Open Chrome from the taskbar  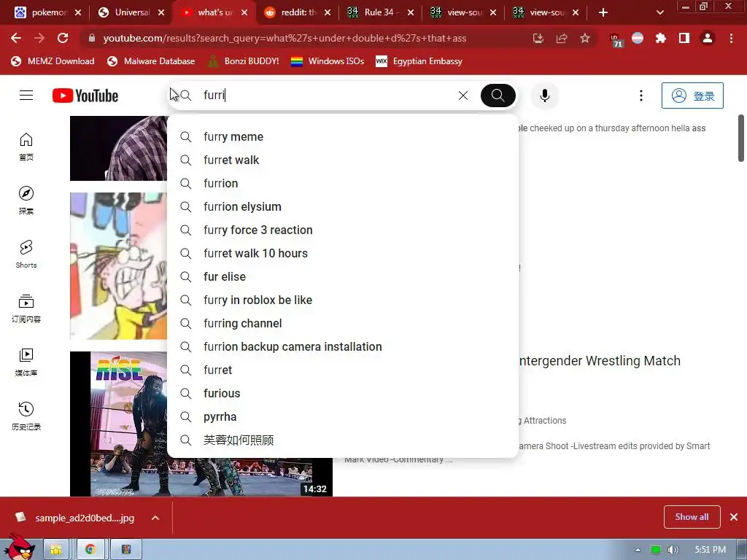click(x=90, y=550)
